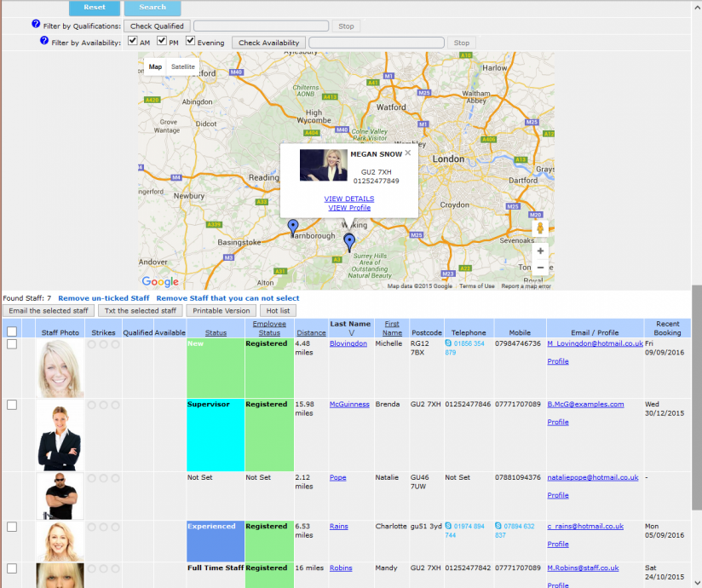
Task: Open McGuinness last name link
Action: [x=349, y=405]
